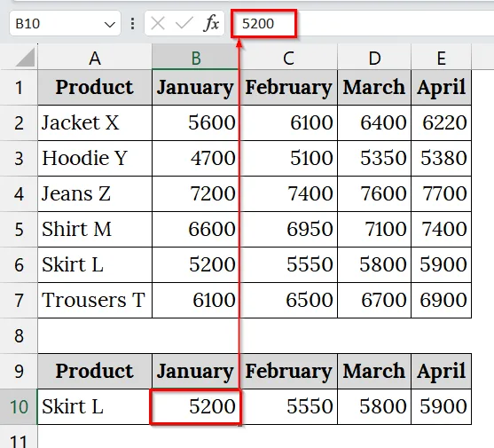Click the Product header cell in row 9

[95, 371]
